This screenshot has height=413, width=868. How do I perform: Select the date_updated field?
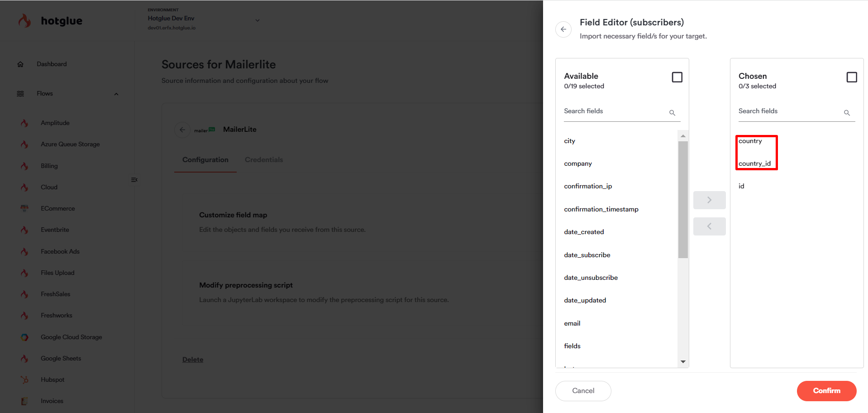pos(585,301)
